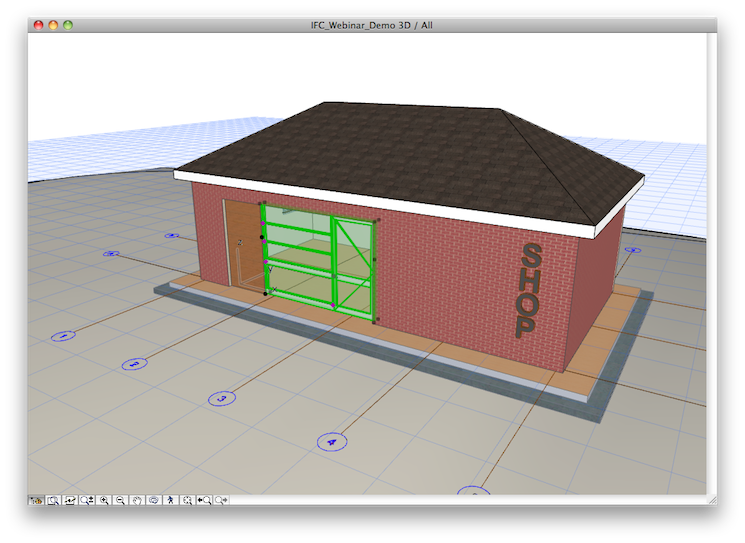
Task: Select the green highlighted curtain wall
Action: click(x=318, y=264)
